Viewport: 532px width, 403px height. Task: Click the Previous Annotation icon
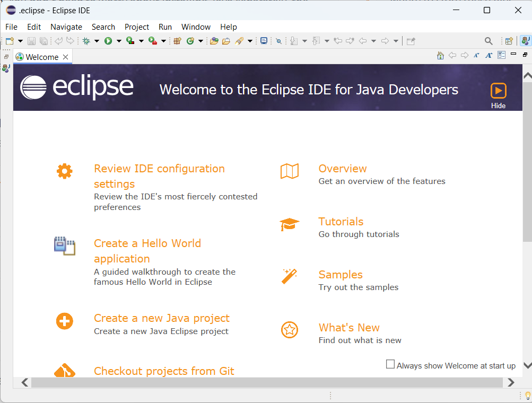pyautogui.click(x=316, y=41)
